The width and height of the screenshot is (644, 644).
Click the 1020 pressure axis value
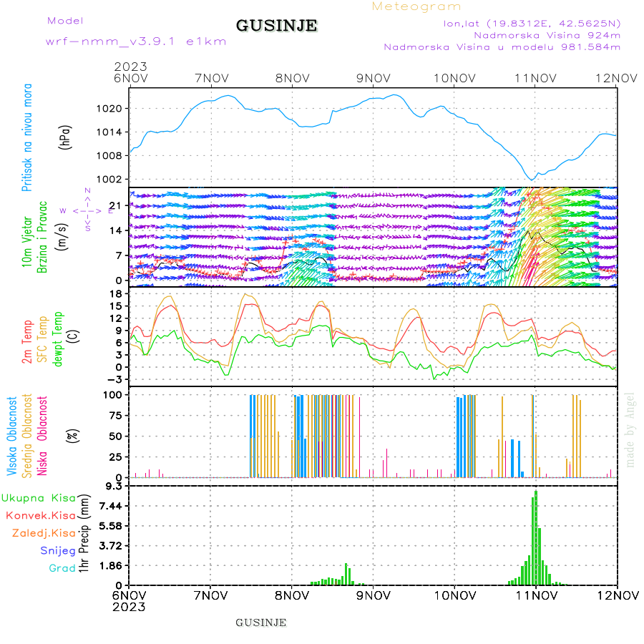point(109,109)
